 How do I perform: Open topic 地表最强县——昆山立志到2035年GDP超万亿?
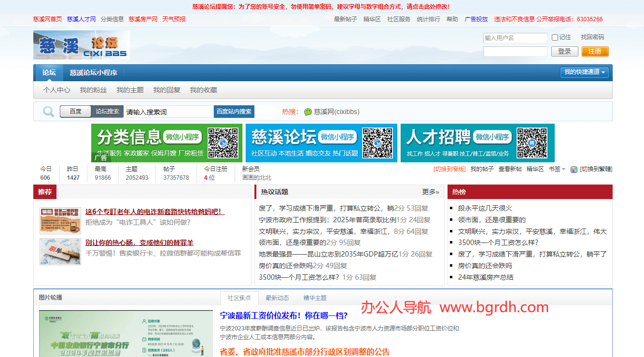[x=328, y=254]
